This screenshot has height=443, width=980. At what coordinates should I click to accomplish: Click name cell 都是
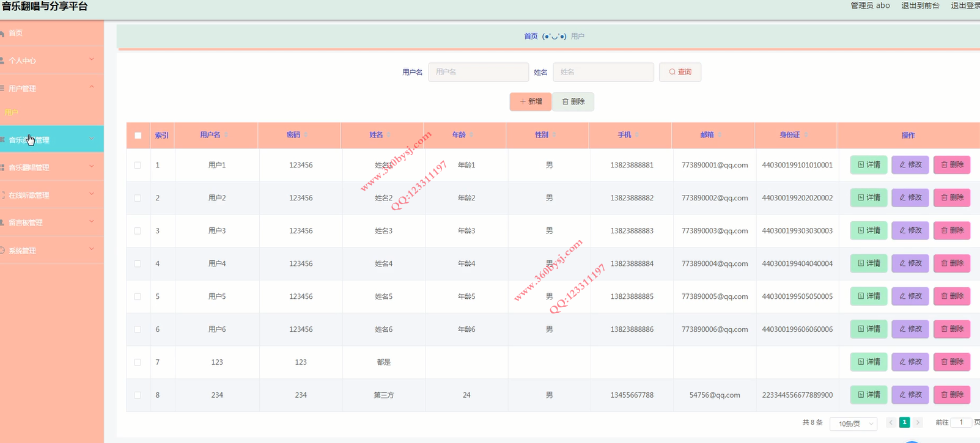click(x=384, y=362)
